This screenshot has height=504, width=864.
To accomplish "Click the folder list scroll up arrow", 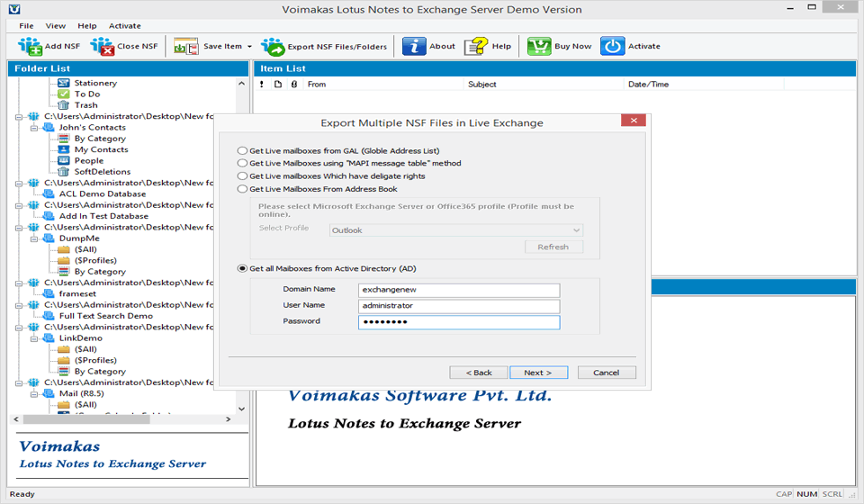I will click(241, 83).
